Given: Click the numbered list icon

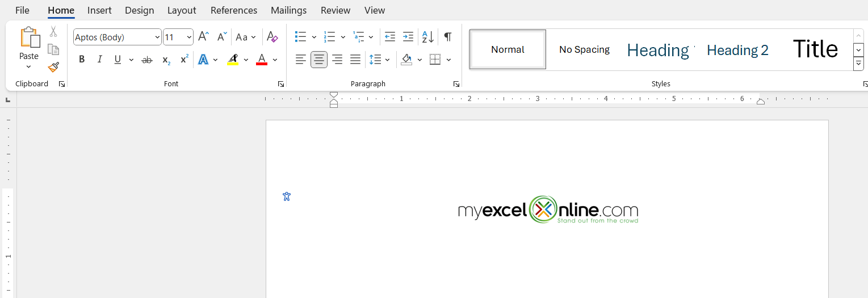Looking at the screenshot, I should [330, 37].
